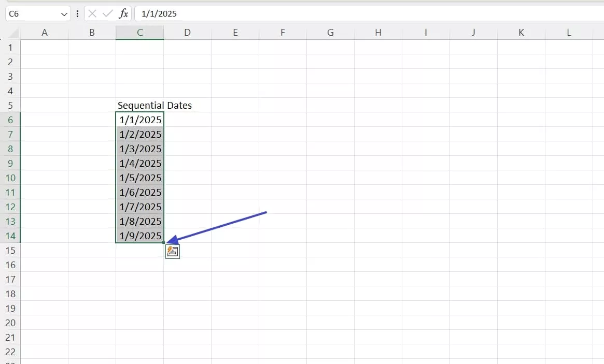Click the Insert Function fx icon
604x364 pixels.
click(x=123, y=13)
